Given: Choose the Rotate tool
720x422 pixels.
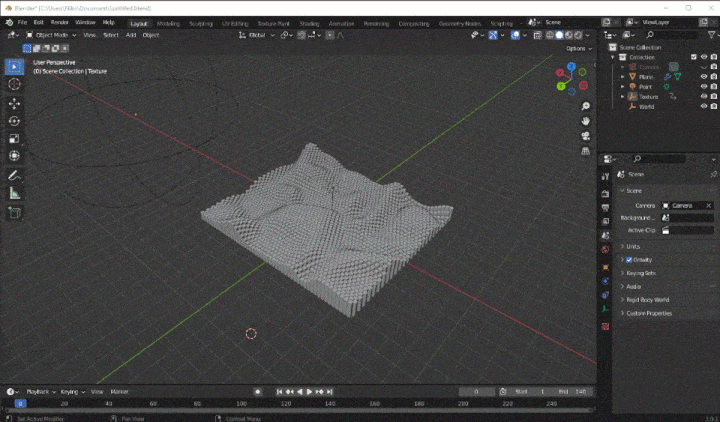Looking at the screenshot, I should (x=14, y=121).
